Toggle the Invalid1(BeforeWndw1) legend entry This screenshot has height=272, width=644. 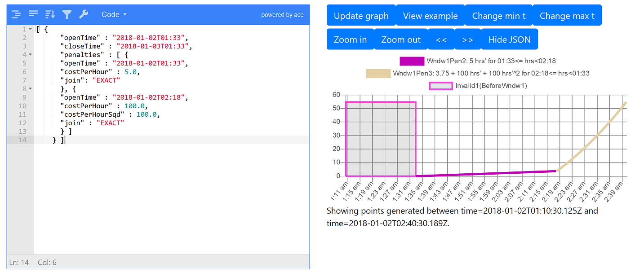tap(479, 86)
